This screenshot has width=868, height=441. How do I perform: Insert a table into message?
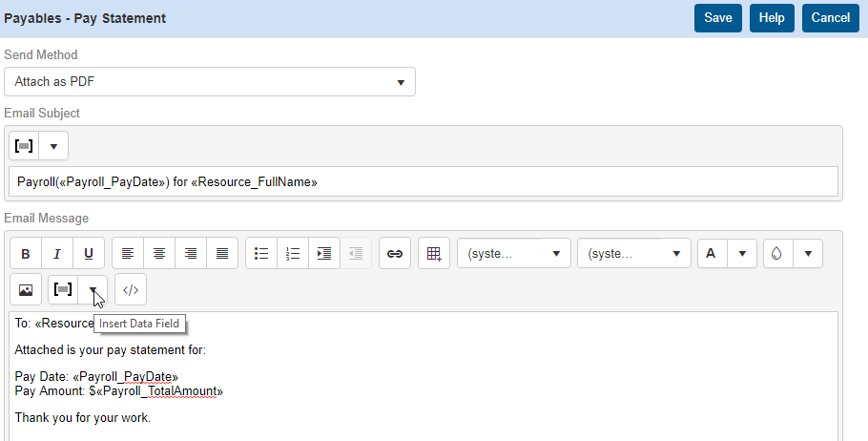434,254
